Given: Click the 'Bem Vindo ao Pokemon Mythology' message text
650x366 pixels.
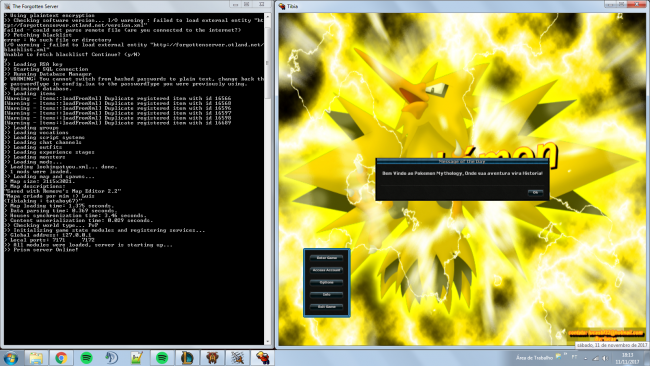Looking at the screenshot, I should coord(462,173).
